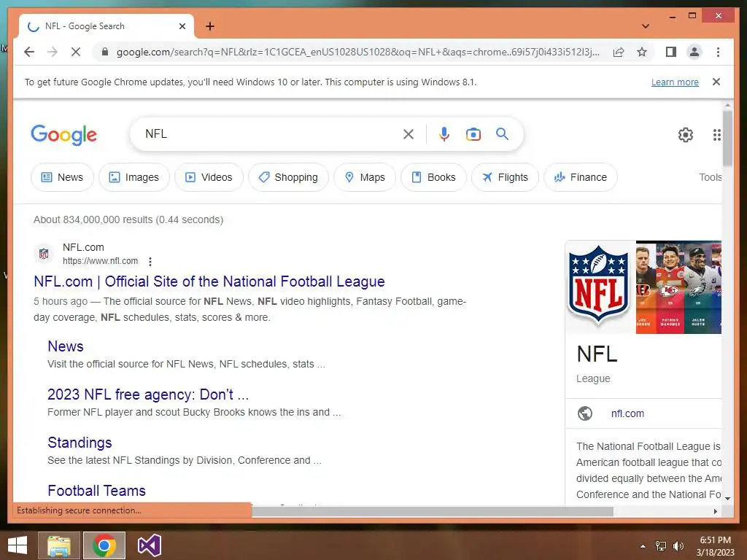This screenshot has height=560, width=747.
Task: Click the vertical scrollbar thumb
Action: (727, 138)
